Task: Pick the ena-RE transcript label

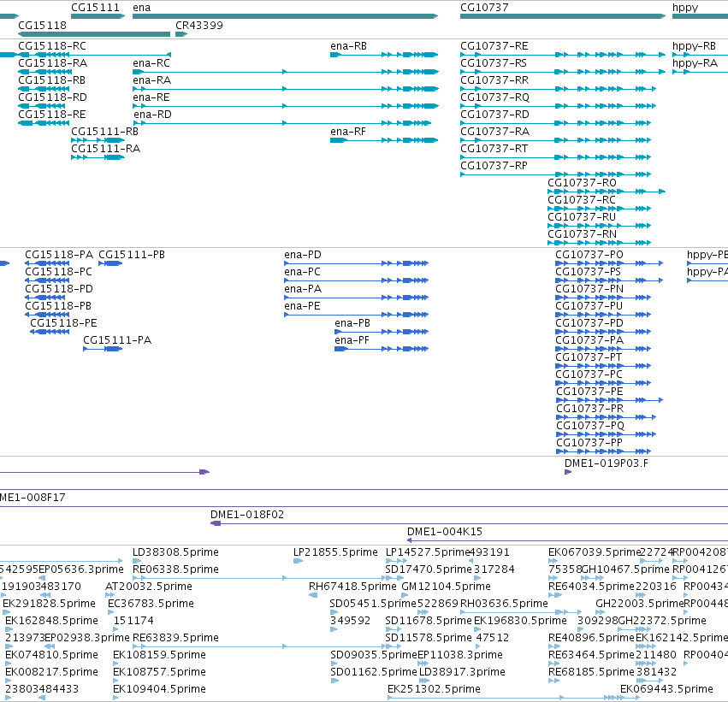Action: click(151, 97)
